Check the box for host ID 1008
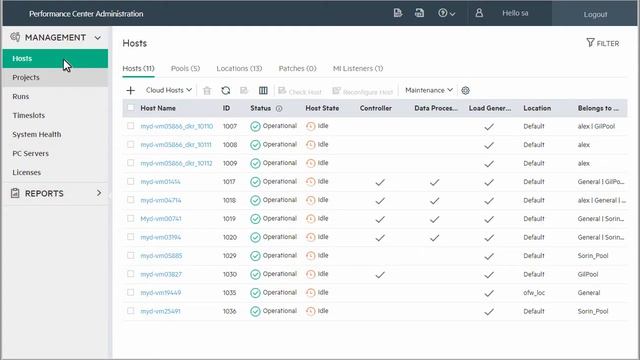The image size is (640, 360). coord(131,144)
